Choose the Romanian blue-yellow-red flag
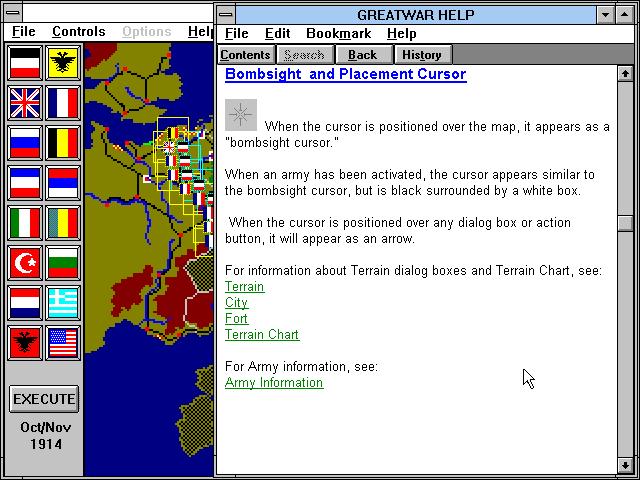This screenshot has width=640, height=480. click(63, 223)
